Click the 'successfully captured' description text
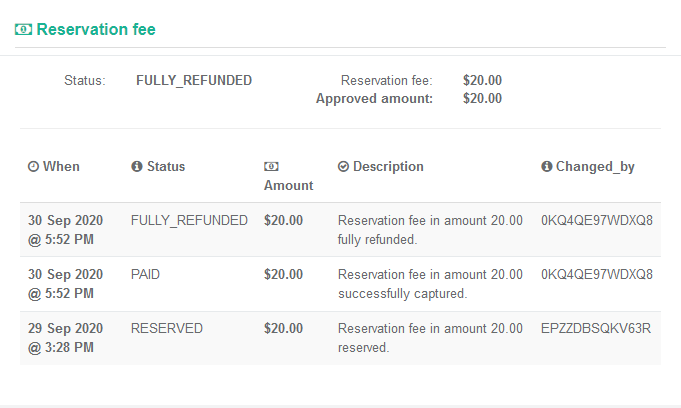The height and width of the screenshot is (408, 681). click(402, 294)
